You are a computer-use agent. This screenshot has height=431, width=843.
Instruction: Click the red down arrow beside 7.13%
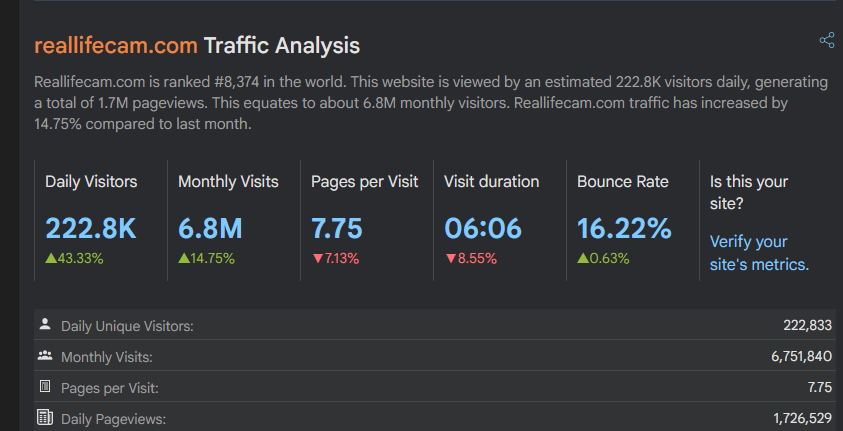point(317,258)
